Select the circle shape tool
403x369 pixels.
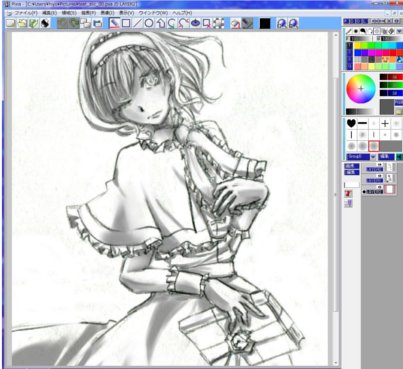pyautogui.click(x=149, y=23)
